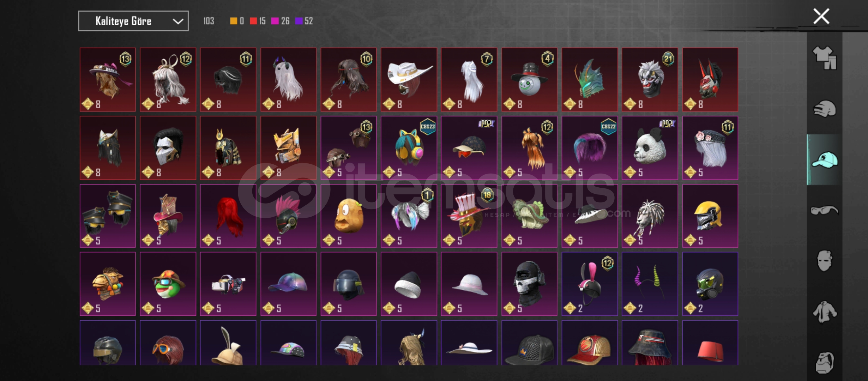This screenshot has width=868, height=381.
Task: Choose the white cowboy hat item
Action: pyautogui.click(x=409, y=80)
